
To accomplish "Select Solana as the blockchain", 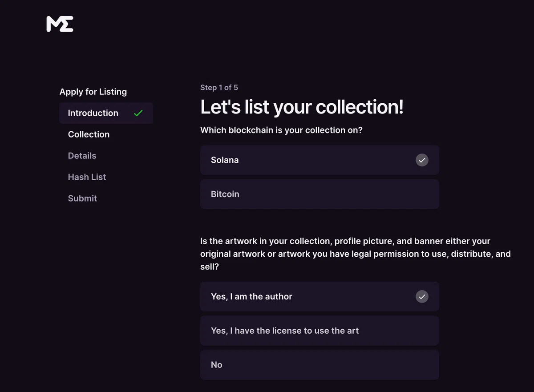I will coord(320,160).
